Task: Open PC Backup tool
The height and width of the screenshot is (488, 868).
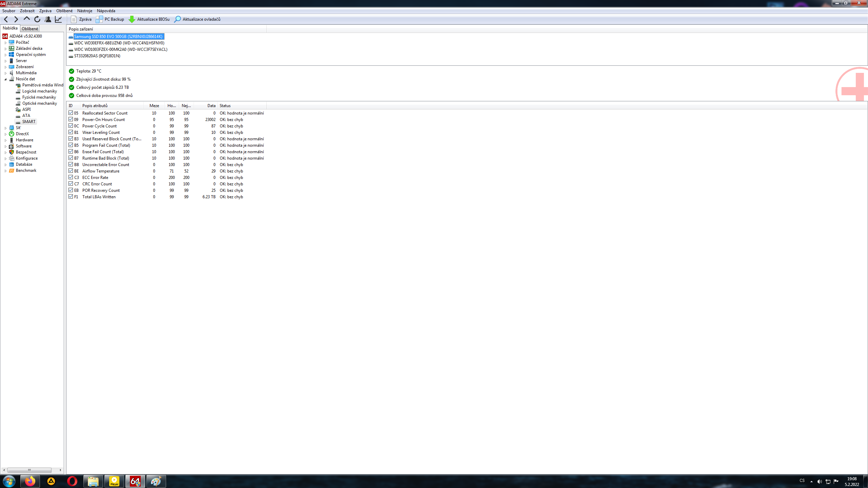Action: click(x=110, y=19)
